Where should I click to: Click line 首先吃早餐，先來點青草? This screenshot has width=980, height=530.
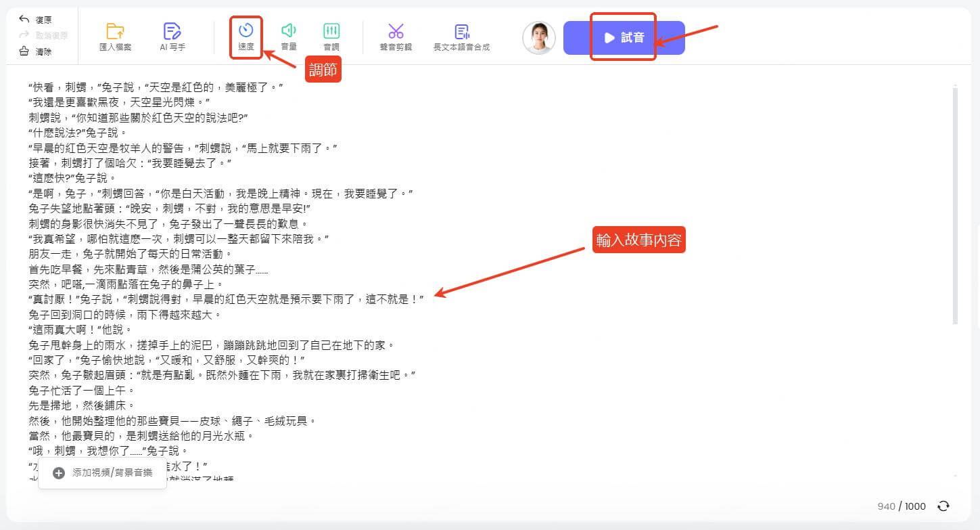point(148,269)
